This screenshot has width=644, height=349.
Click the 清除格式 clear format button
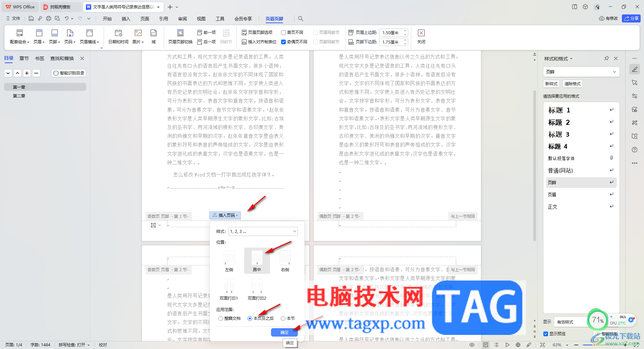pos(573,84)
